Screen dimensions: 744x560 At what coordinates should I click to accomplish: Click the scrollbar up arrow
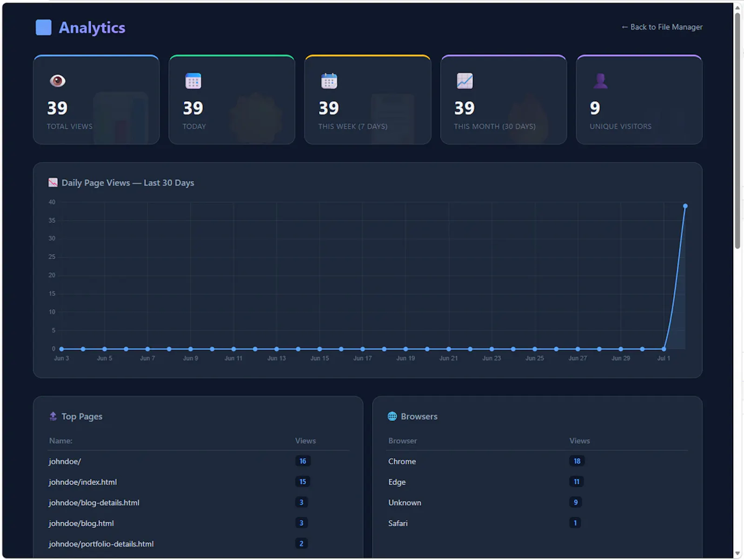[x=737, y=7]
